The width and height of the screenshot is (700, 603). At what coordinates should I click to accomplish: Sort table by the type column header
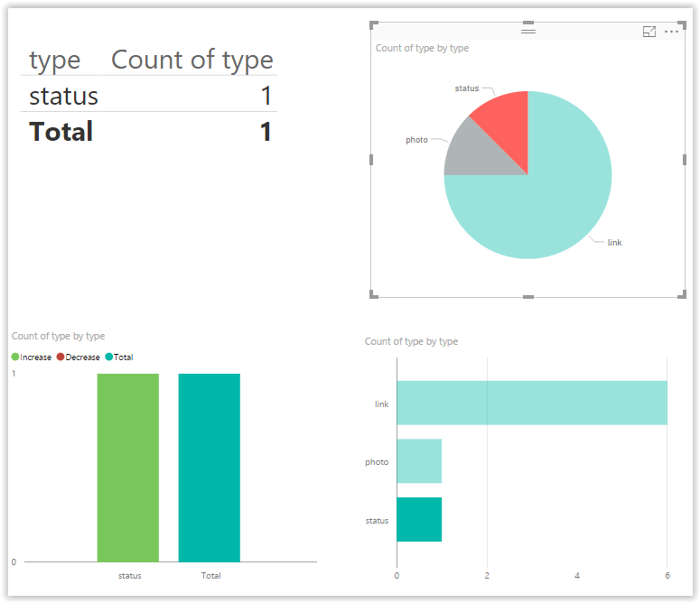(54, 60)
